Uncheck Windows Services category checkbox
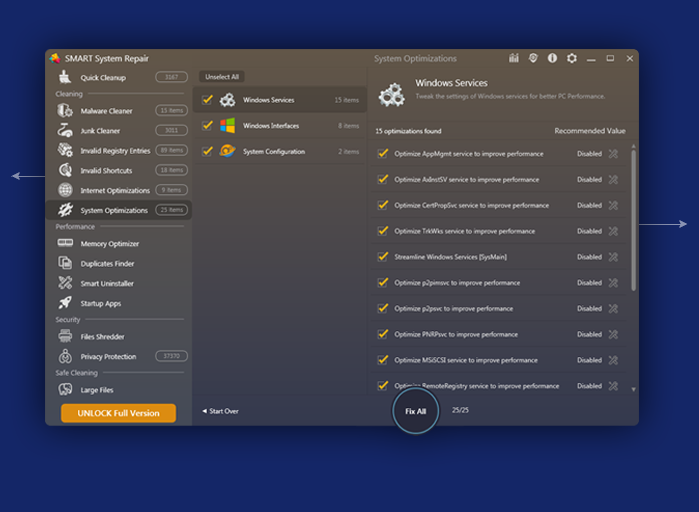Screen dimensions: 699x512 click(x=207, y=99)
